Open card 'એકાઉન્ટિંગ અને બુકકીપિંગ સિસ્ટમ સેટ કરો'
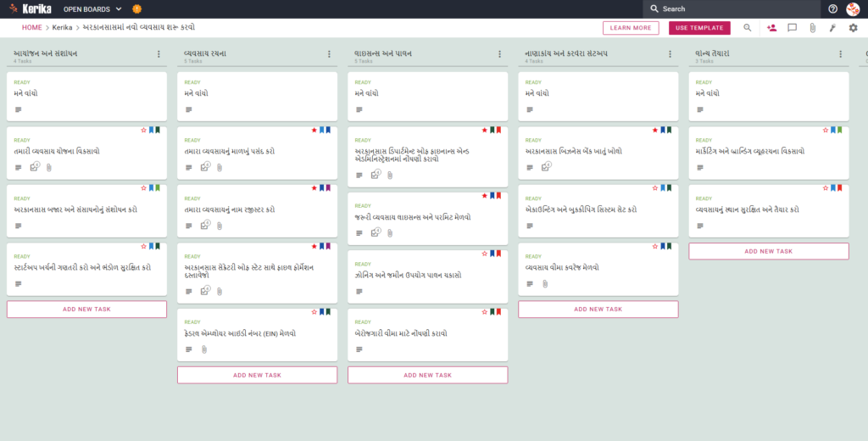Viewport: 868px width, 441px height. point(598,211)
